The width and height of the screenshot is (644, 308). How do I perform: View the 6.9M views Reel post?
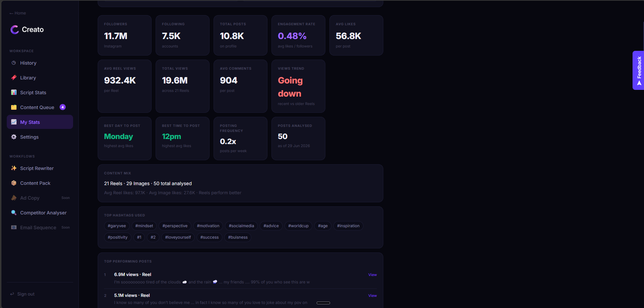click(372, 275)
